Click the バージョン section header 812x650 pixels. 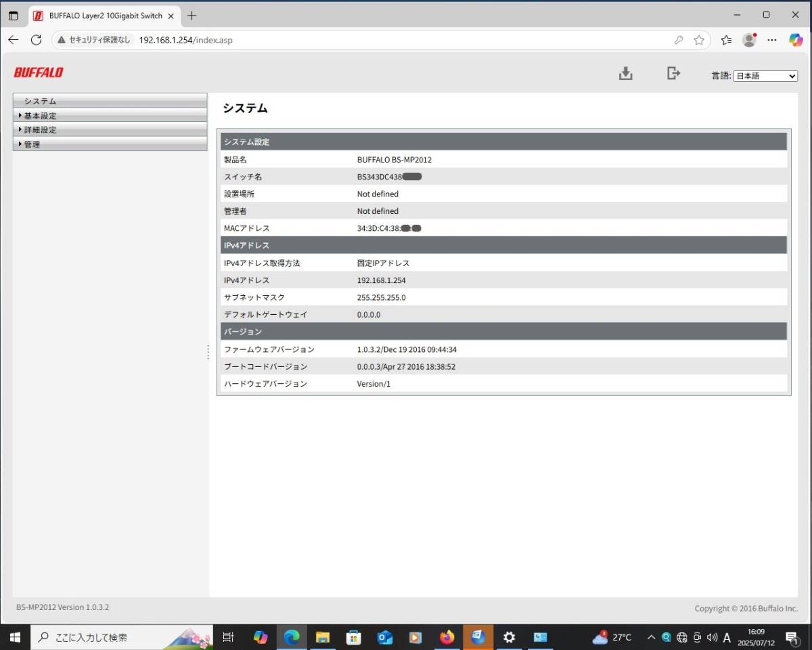coord(504,332)
